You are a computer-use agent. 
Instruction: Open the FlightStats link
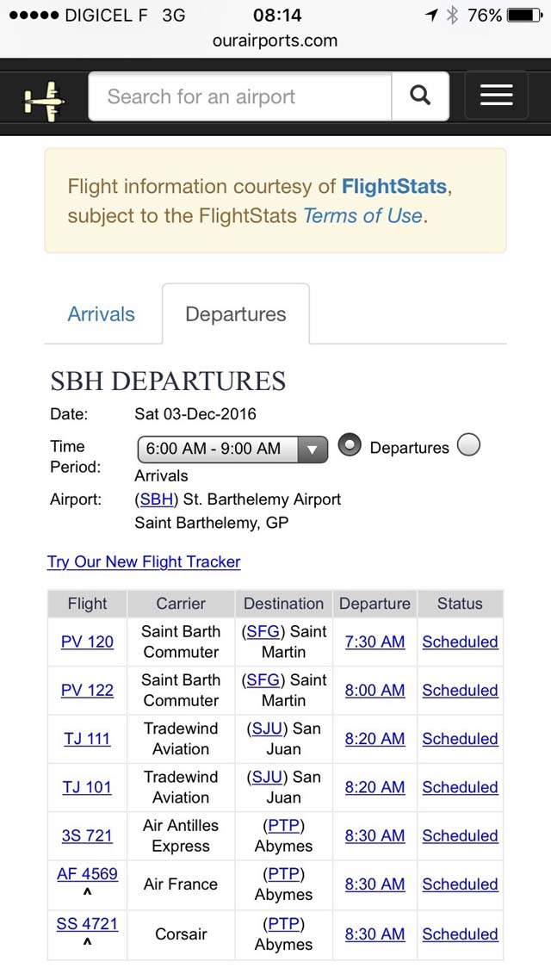point(394,186)
